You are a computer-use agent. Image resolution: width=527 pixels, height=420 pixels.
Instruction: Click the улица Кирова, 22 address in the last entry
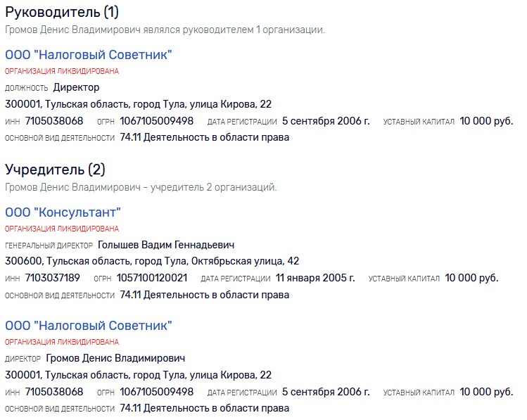[138, 375]
